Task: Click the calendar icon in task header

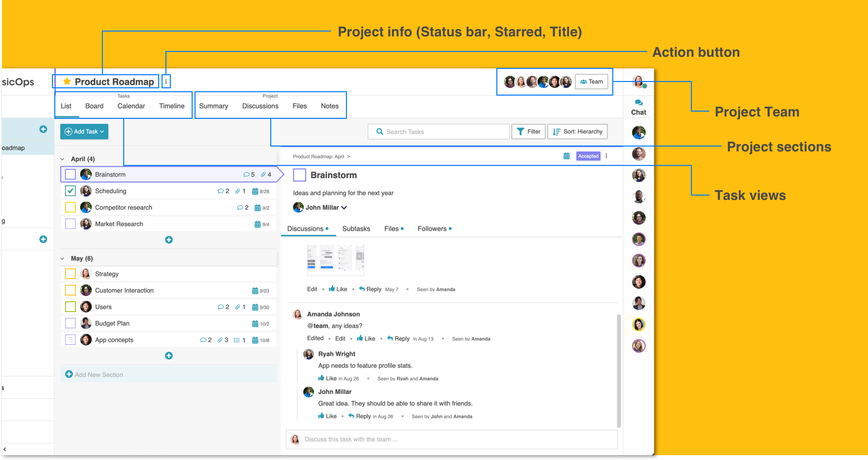Action: [x=566, y=156]
